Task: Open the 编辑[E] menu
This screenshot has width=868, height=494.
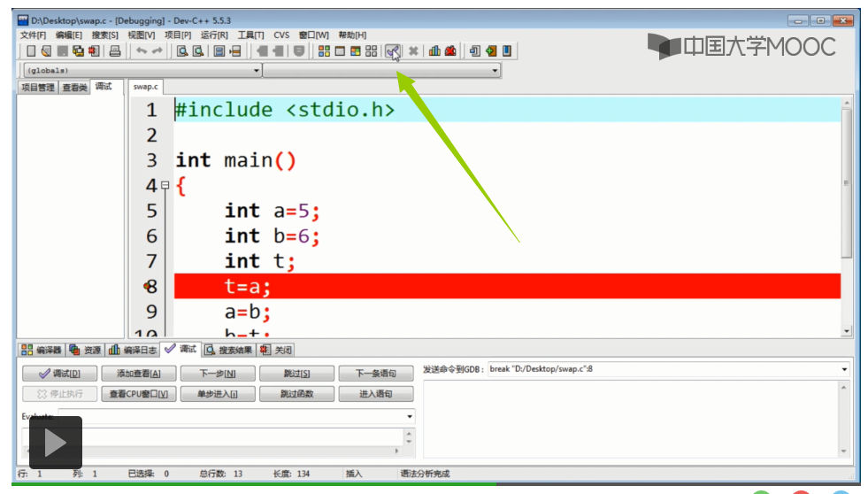Action: coord(69,35)
